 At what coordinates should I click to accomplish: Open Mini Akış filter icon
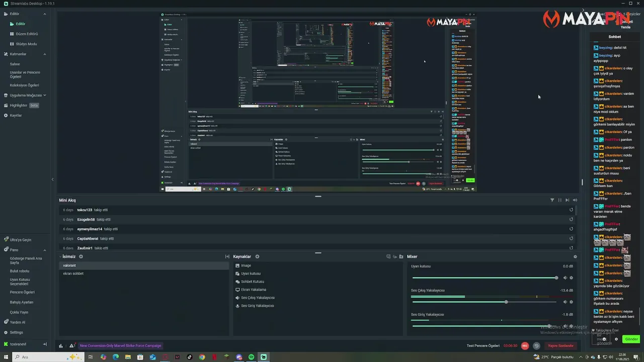(x=552, y=200)
